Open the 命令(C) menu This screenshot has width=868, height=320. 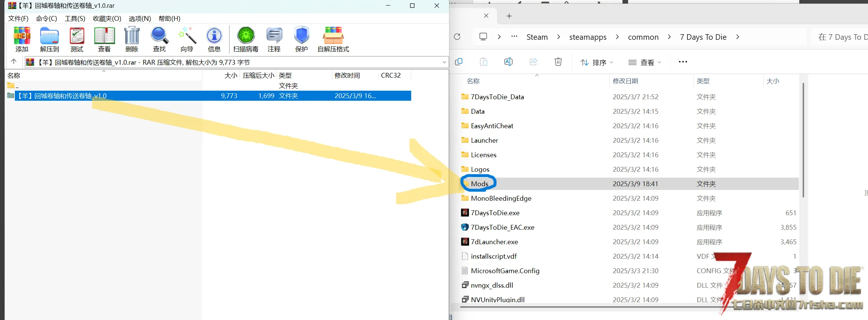click(46, 19)
